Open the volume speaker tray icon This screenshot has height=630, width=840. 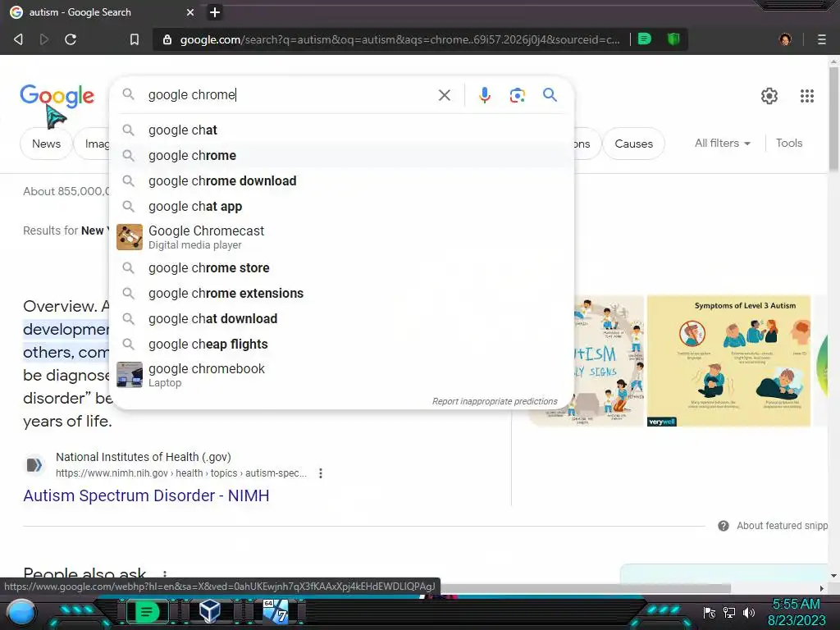(749, 612)
